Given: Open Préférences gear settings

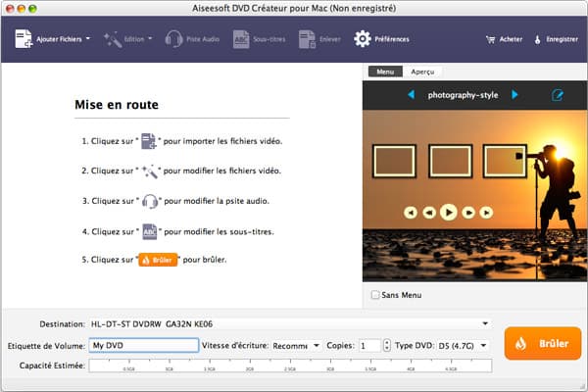Looking at the screenshot, I should click(x=363, y=39).
